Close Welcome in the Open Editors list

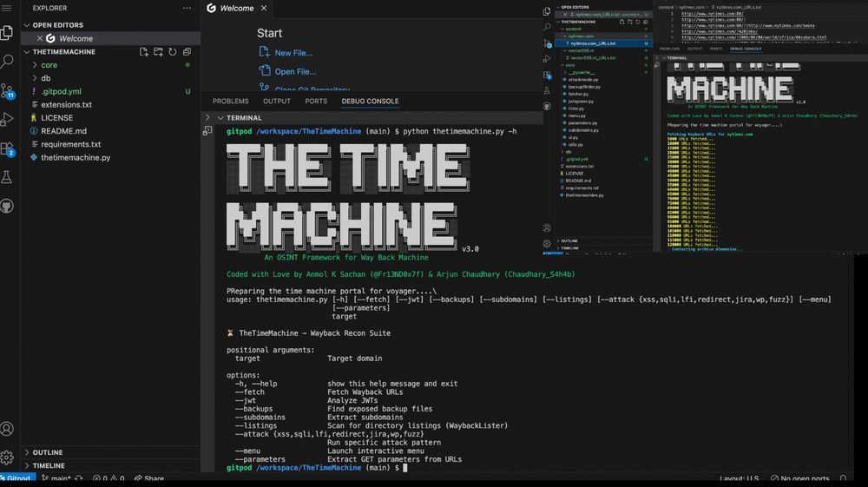(x=40, y=38)
